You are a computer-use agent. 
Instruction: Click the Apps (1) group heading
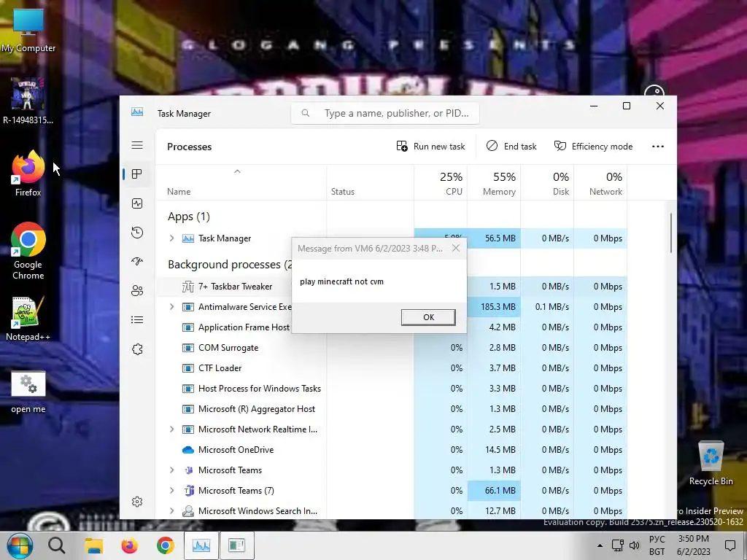pos(189,217)
